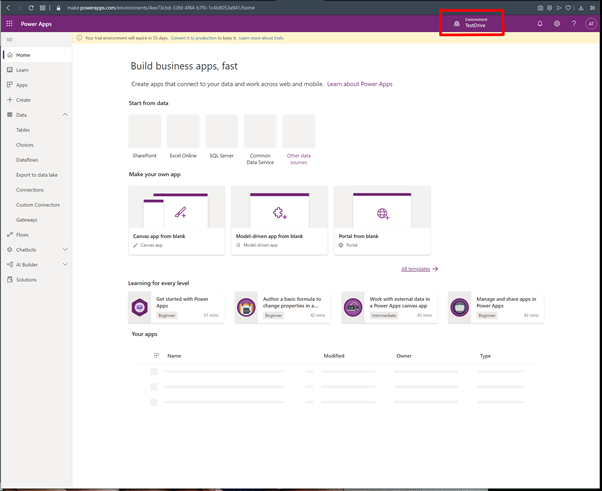This screenshot has width=602, height=491.
Task: Click the notifications bell icon
Action: [x=540, y=23]
